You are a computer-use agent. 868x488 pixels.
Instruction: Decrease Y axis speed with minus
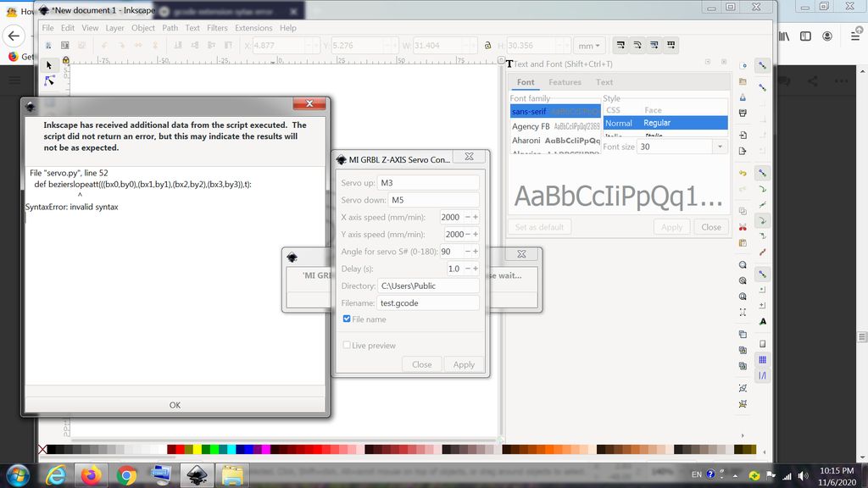pyautogui.click(x=468, y=234)
